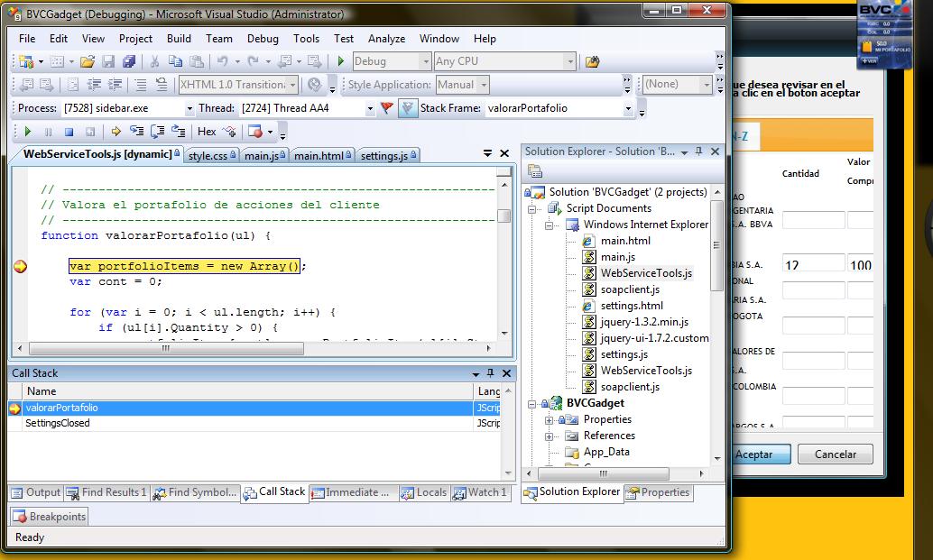Open the Any CPU platform dropdown
933x560 pixels.
coord(570,61)
